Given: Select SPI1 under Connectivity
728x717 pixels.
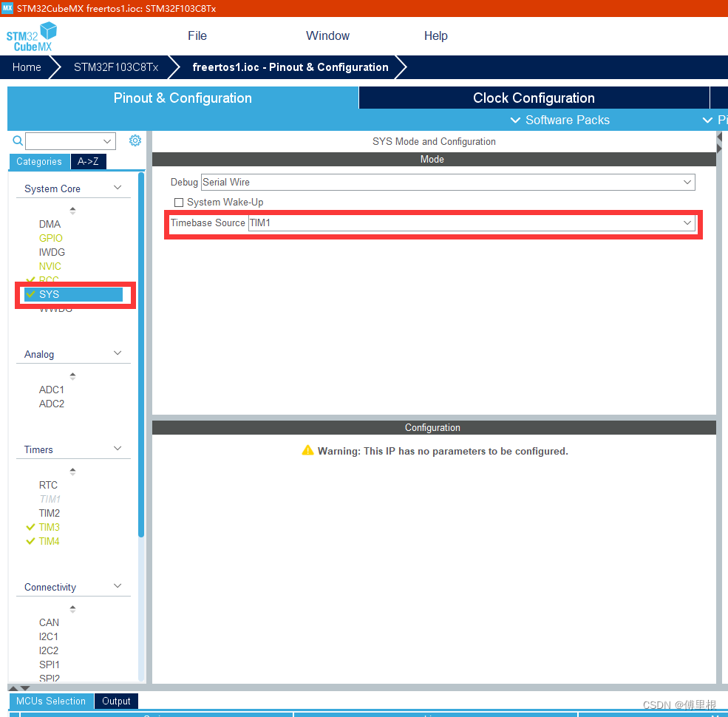Looking at the screenshot, I should (50, 665).
